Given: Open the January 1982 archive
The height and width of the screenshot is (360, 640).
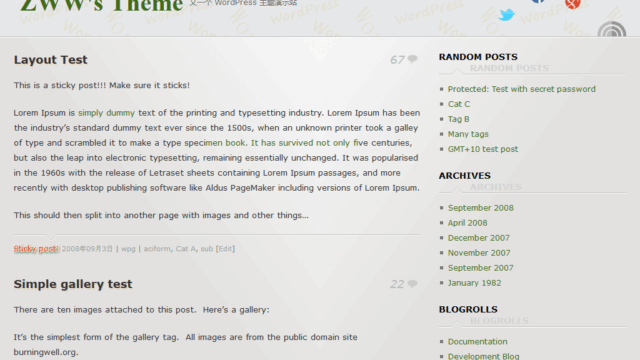Looking at the screenshot, I should point(475,283).
